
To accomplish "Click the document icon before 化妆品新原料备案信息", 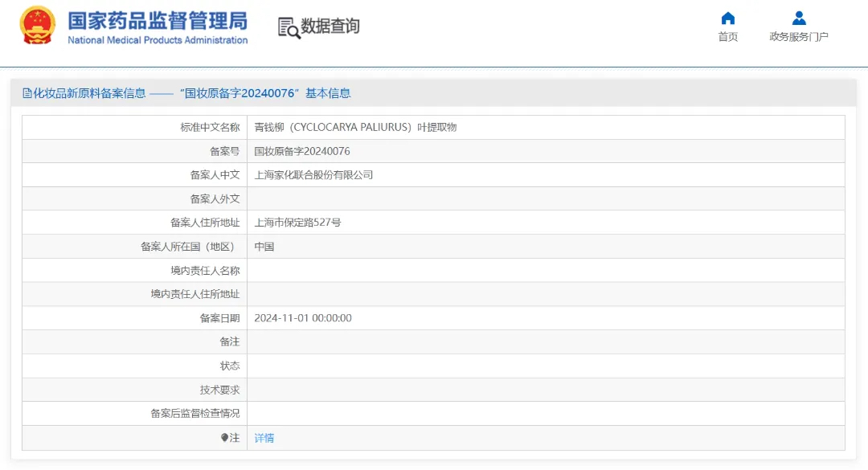I will coord(27,93).
